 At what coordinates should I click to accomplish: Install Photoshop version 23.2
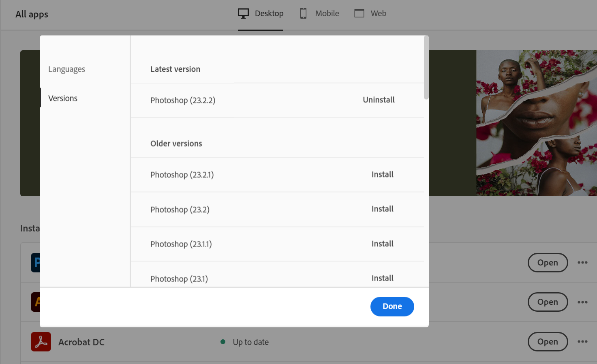click(382, 209)
